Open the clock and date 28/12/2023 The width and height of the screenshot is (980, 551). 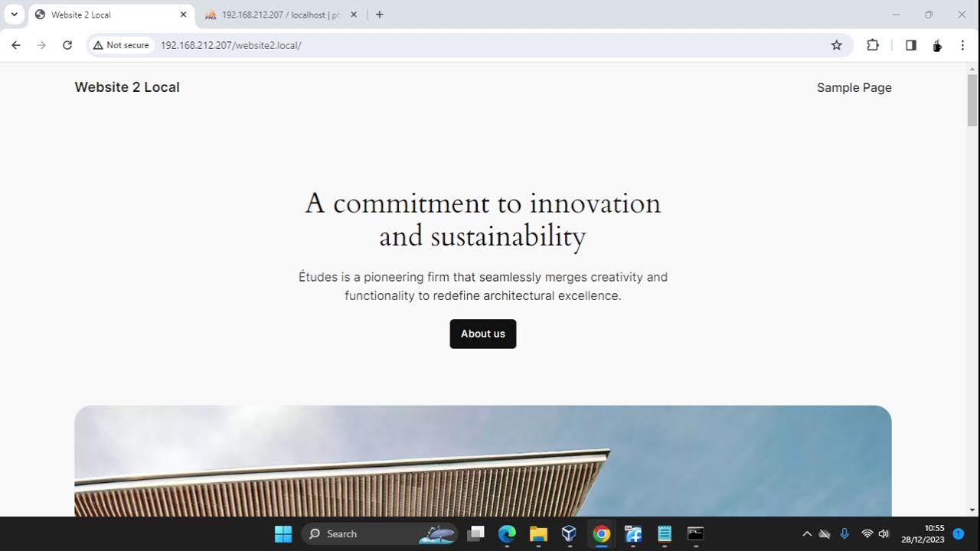[x=923, y=533]
